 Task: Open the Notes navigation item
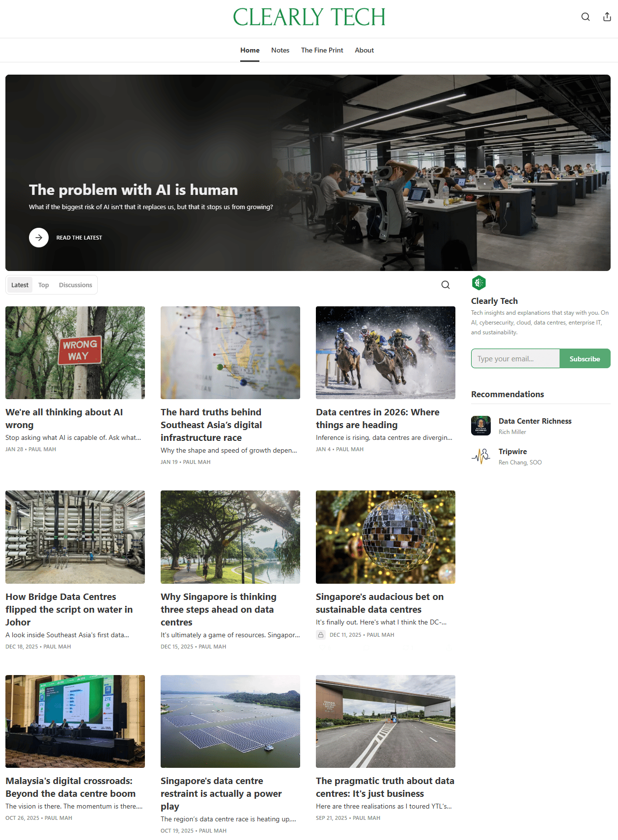tap(280, 50)
